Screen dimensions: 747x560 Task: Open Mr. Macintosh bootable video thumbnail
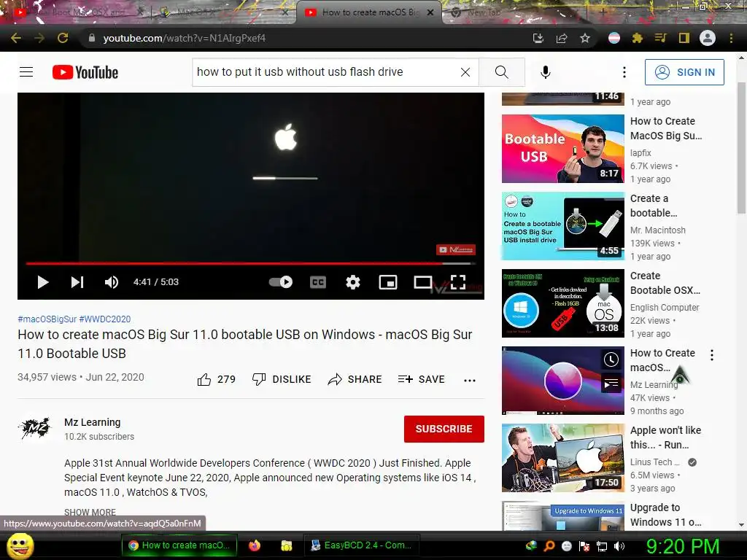click(562, 226)
